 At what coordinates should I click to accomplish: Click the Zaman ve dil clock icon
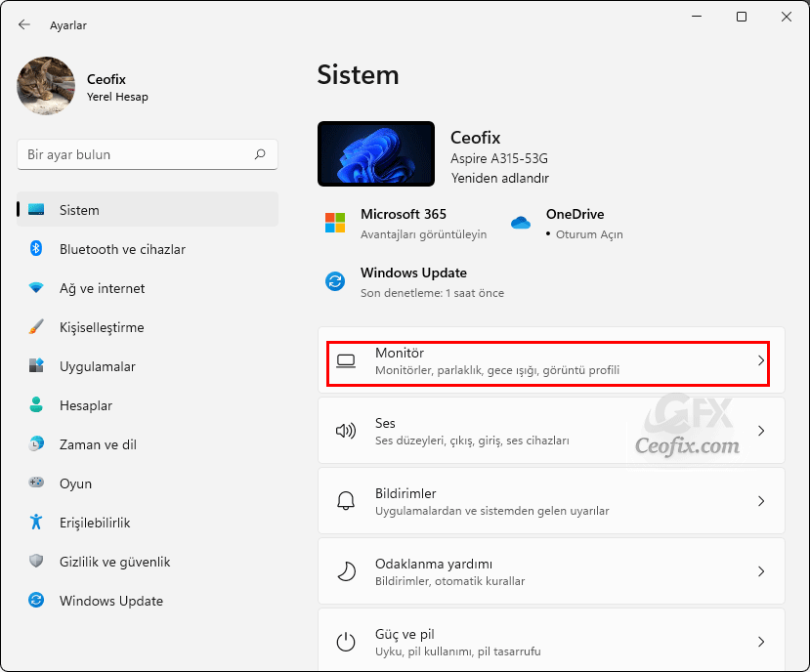pyautogui.click(x=36, y=443)
